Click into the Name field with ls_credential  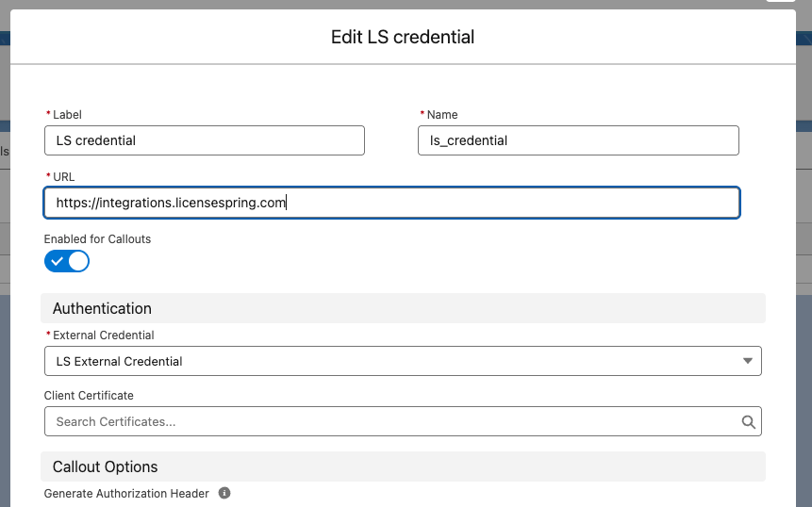tap(577, 140)
